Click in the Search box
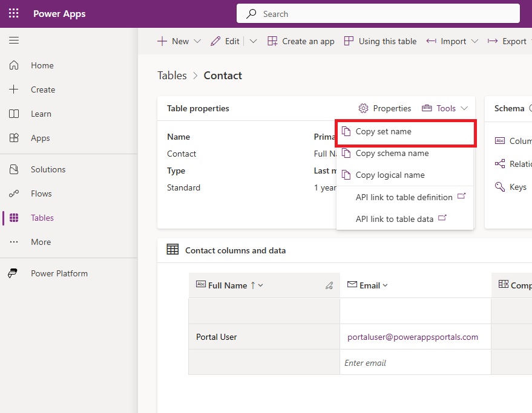 (x=378, y=13)
